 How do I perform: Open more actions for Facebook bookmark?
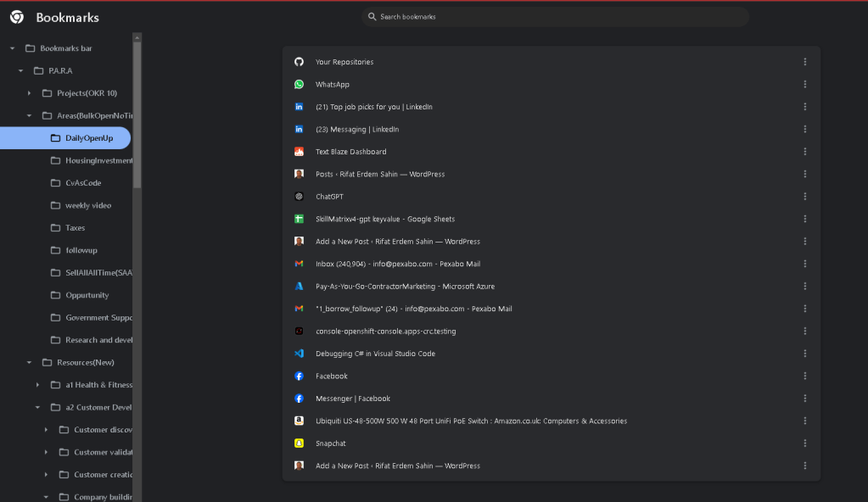click(x=805, y=376)
